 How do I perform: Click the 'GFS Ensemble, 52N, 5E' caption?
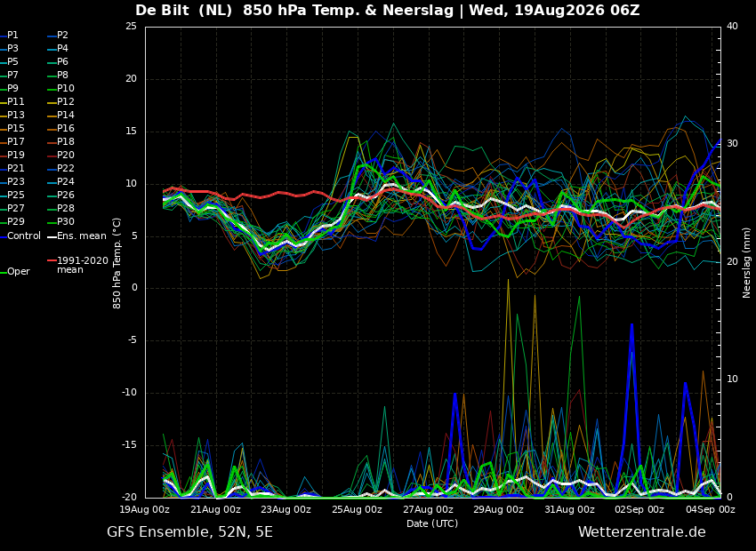point(189,532)
